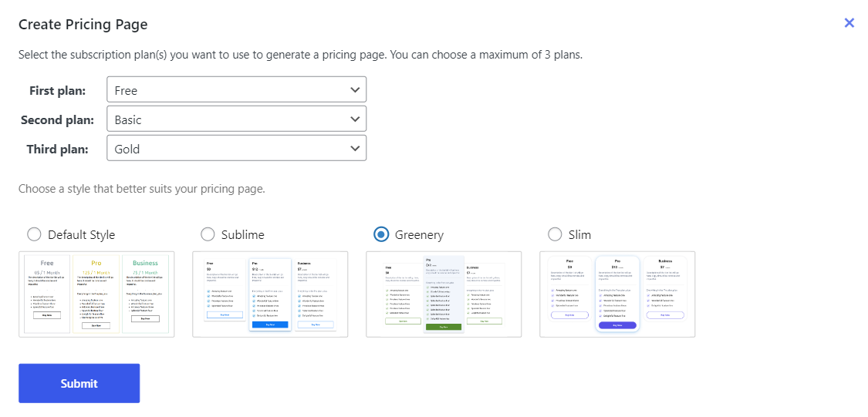Select the Greenery style radio button
Screen dimensions: 868x417
tap(381, 234)
